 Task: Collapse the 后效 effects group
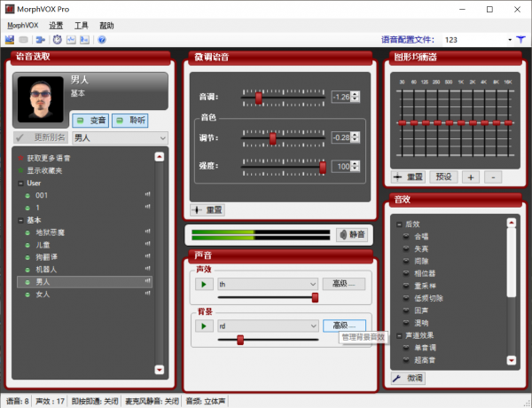[x=399, y=224]
